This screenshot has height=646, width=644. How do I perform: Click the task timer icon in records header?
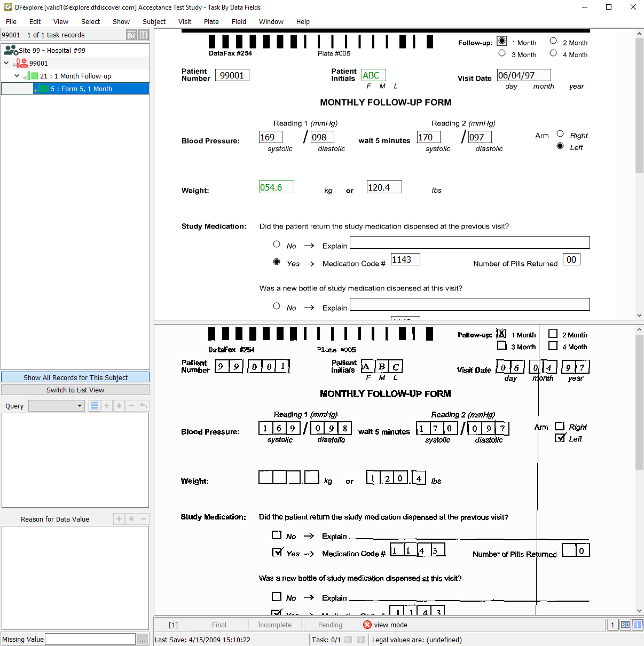pyautogui.click(x=131, y=35)
